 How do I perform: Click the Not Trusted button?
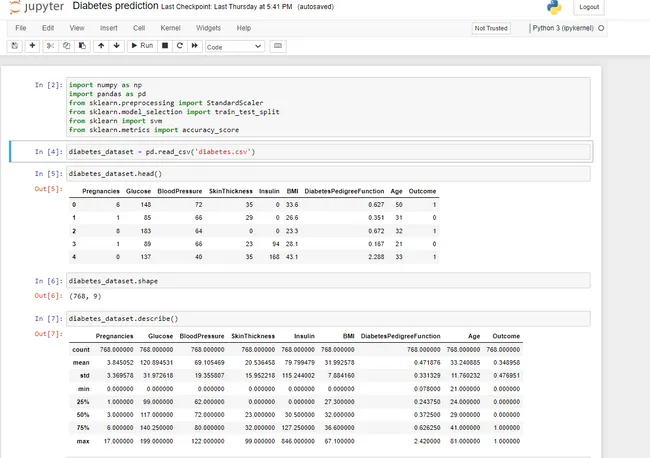coord(491,28)
